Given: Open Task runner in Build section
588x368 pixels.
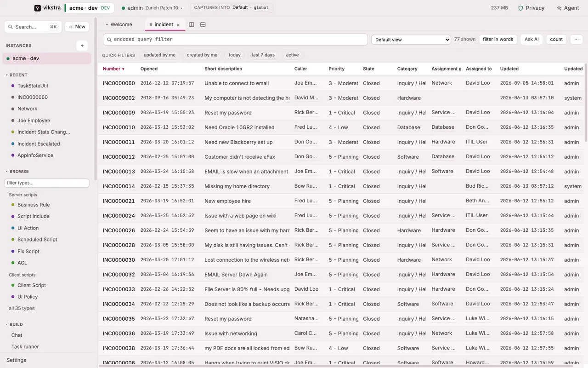Looking at the screenshot, I should coord(25,347).
